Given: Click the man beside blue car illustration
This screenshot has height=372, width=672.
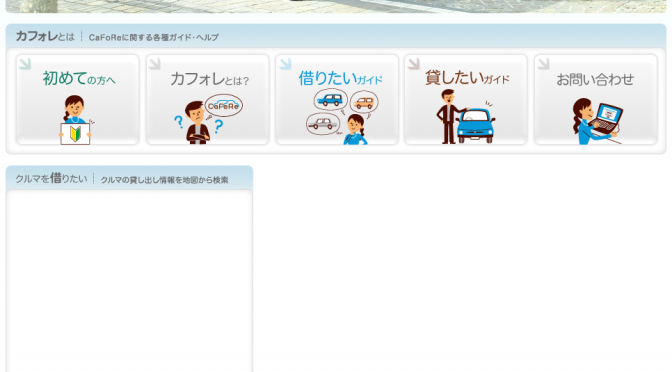Looking at the screenshot, I should coord(466,117).
